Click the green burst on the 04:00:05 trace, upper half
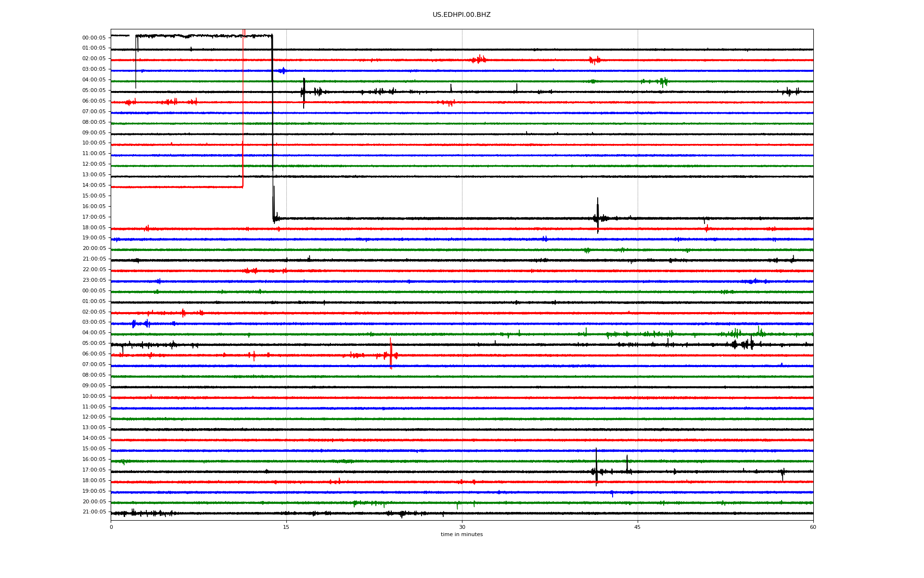The width and height of the screenshot is (924, 578). point(663,81)
